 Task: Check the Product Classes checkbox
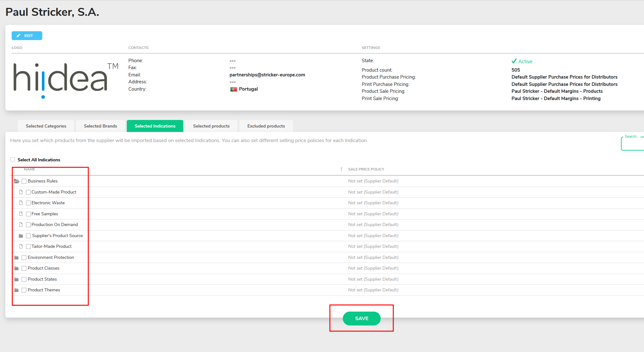(24, 268)
